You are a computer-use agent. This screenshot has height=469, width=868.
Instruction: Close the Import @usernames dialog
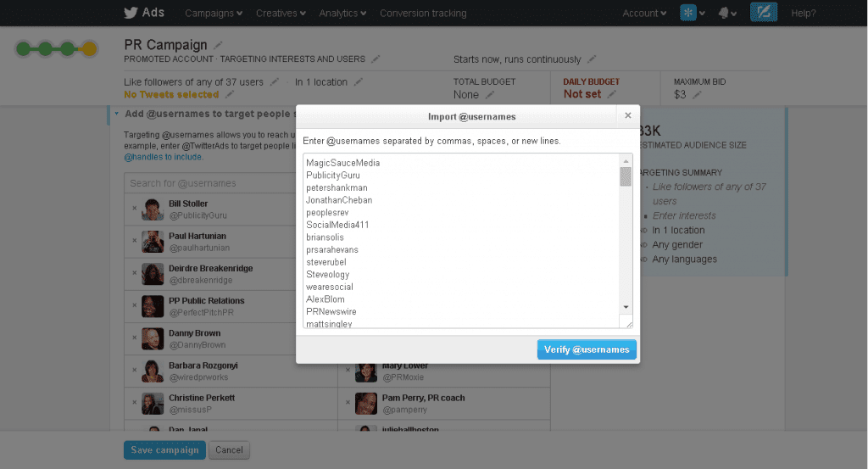click(628, 115)
